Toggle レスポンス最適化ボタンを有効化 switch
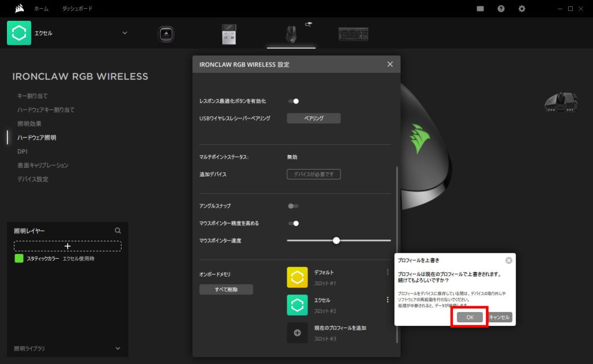 (x=294, y=101)
